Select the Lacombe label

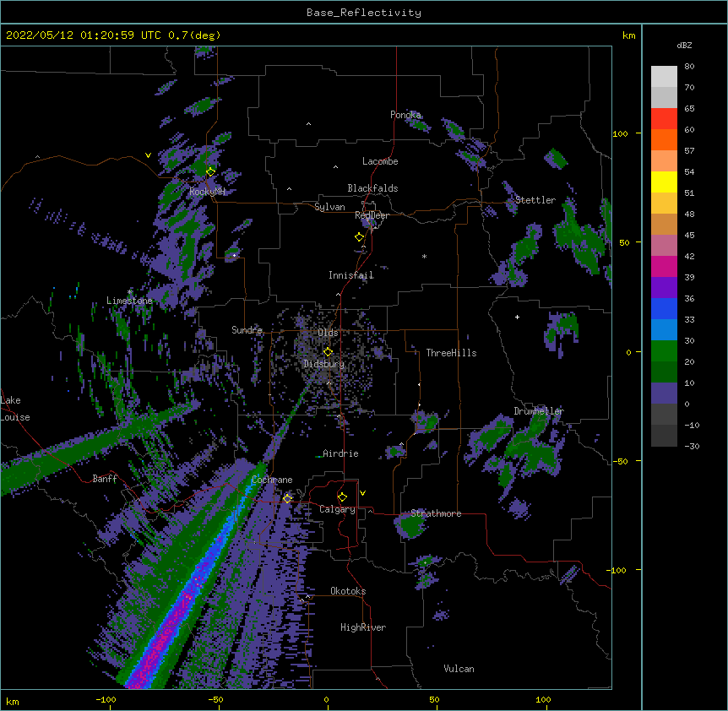tap(380, 161)
